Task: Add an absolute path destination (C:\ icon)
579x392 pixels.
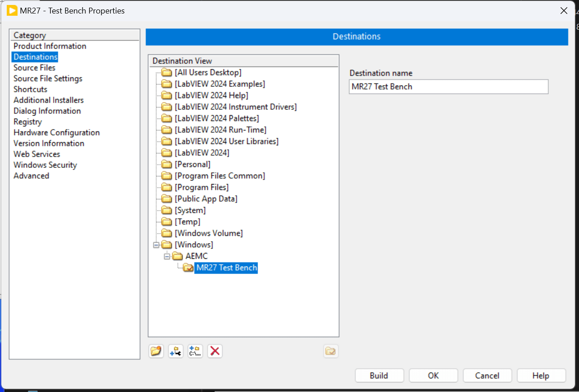Action: (195, 351)
